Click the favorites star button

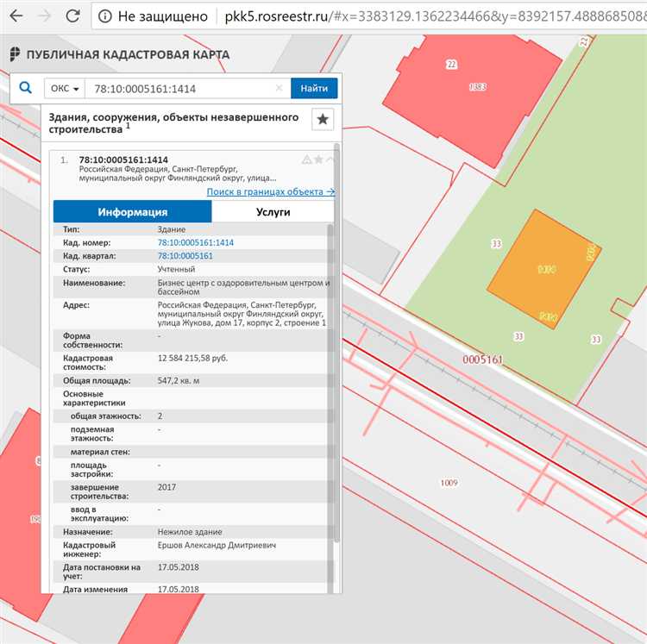(323, 120)
